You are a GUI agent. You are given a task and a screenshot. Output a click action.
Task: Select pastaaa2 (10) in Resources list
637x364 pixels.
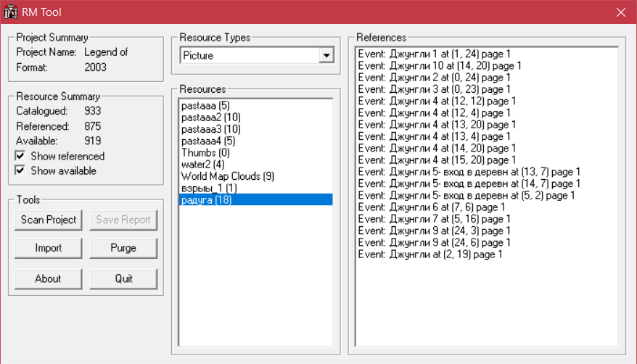pos(211,117)
